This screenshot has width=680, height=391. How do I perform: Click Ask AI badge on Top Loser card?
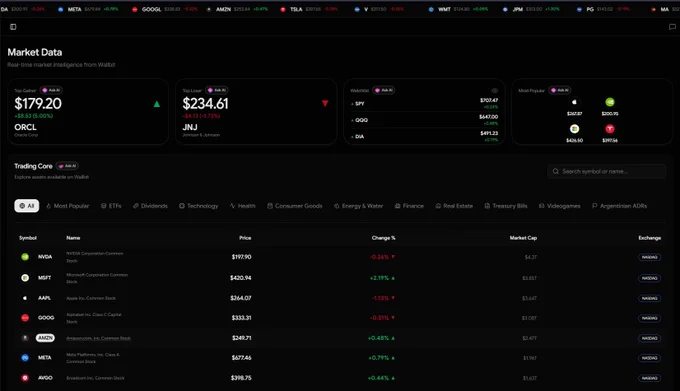click(x=217, y=90)
